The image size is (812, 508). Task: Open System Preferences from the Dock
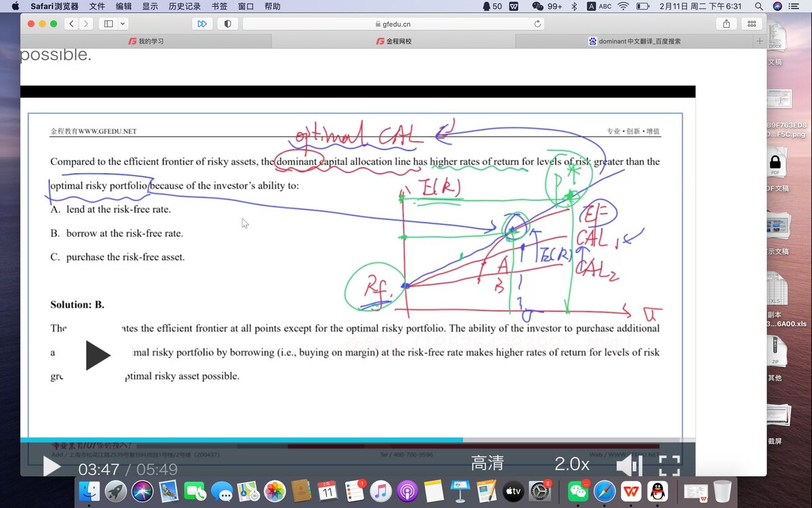click(x=540, y=490)
